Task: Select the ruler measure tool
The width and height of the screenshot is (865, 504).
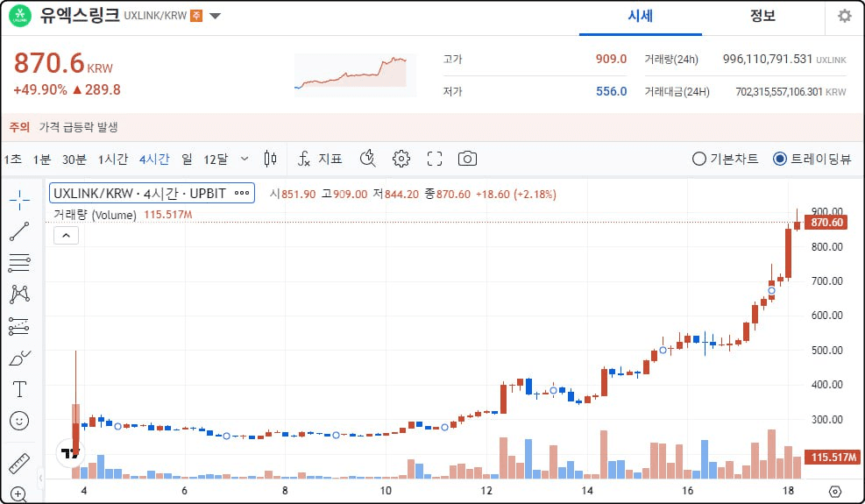Action: coord(19,464)
